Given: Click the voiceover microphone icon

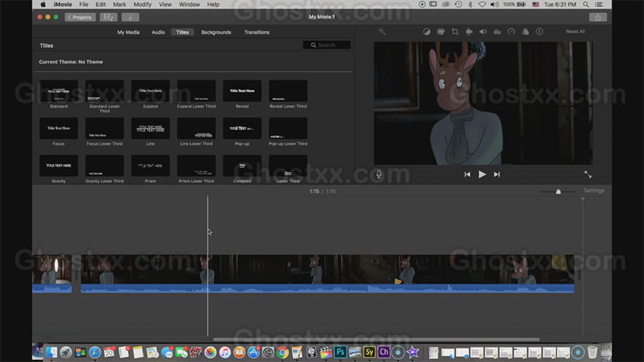Looking at the screenshot, I should (x=378, y=175).
